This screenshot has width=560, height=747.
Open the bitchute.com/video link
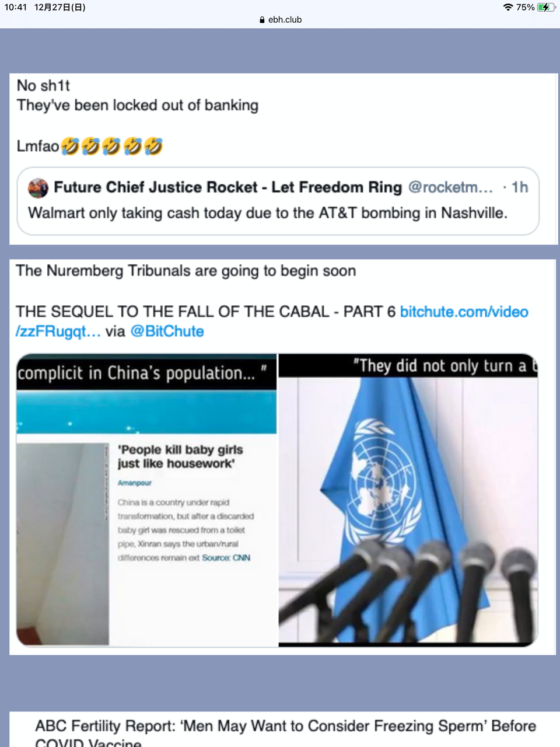pyautogui.click(x=464, y=312)
